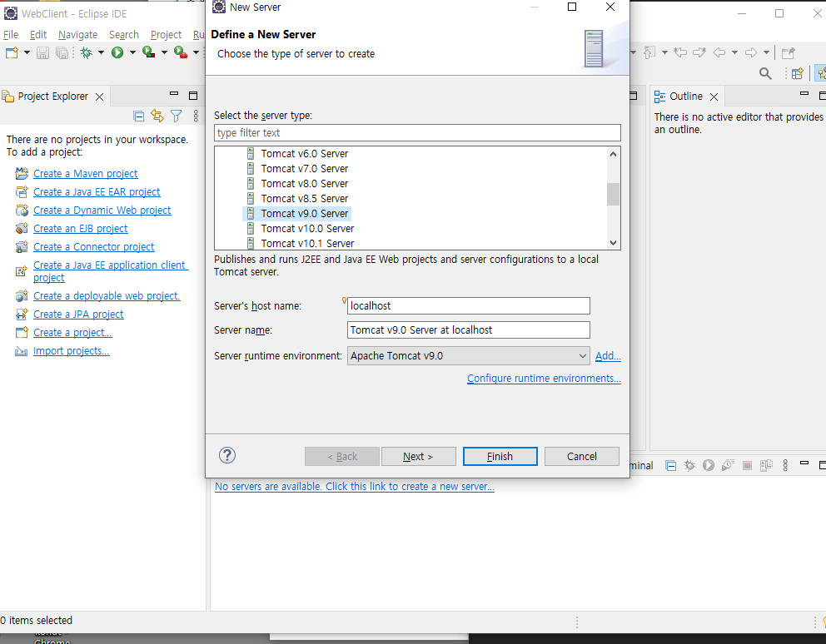Select the Outline tab
The width and height of the screenshot is (826, 644).
(x=685, y=97)
